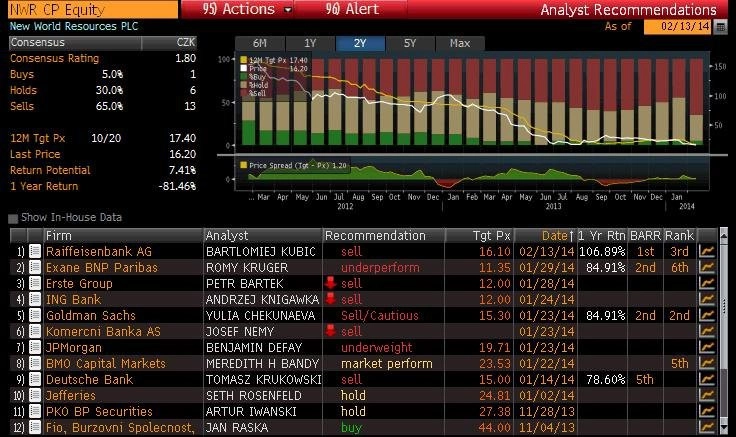Open Deutsche Bank report document icon
The width and height of the screenshot is (736, 437).
coord(35,379)
